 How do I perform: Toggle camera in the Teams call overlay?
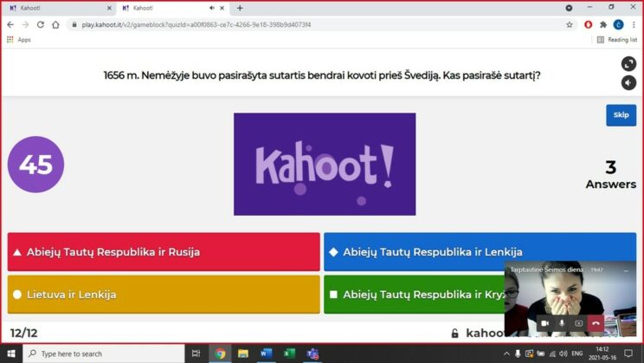tap(545, 323)
